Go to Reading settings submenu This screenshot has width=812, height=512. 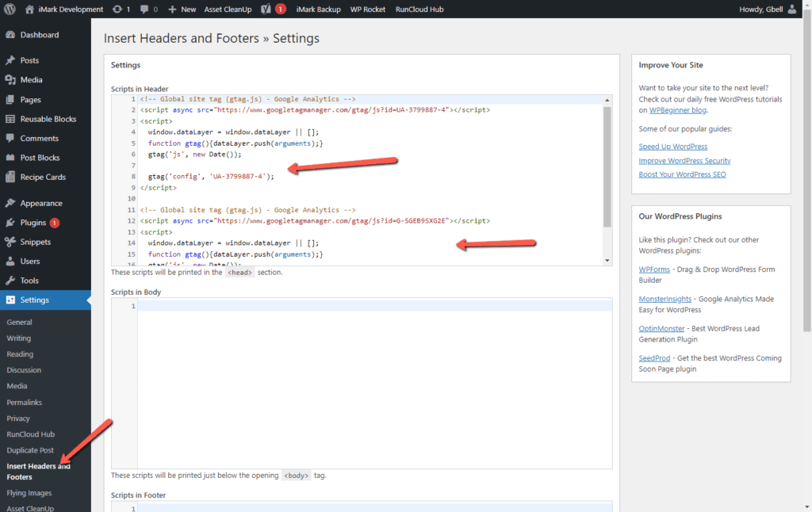pyautogui.click(x=20, y=354)
